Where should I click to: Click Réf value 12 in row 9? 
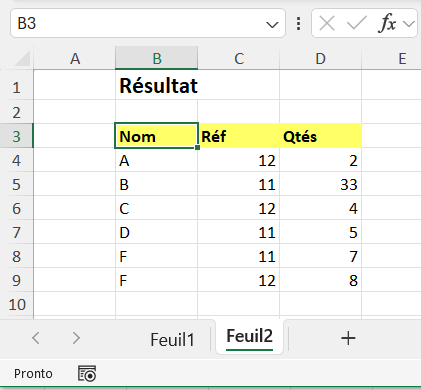click(x=239, y=280)
